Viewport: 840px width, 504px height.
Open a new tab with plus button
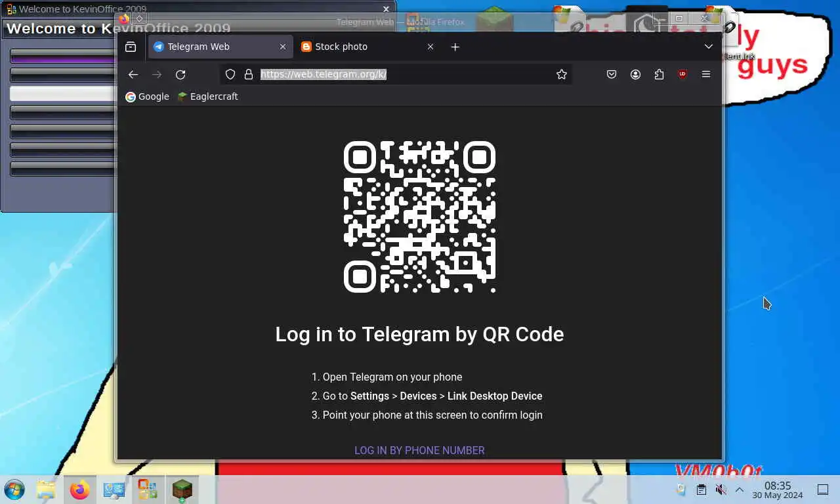[x=455, y=47]
